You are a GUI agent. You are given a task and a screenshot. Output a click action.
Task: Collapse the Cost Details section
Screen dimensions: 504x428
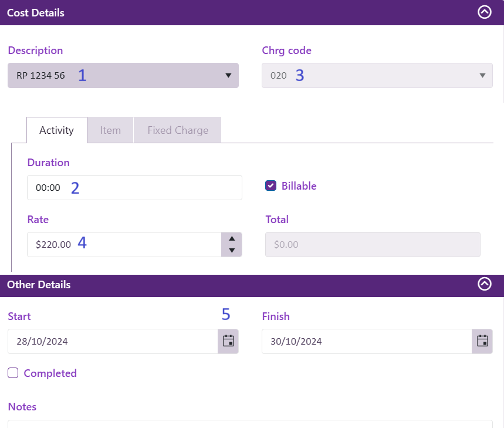pyautogui.click(x=484, y=12)
